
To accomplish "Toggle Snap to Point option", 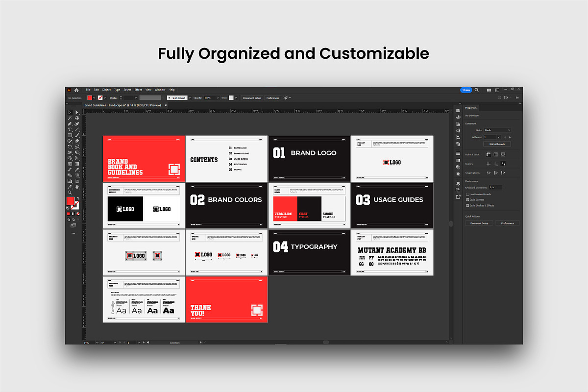I will pos(489,172).
